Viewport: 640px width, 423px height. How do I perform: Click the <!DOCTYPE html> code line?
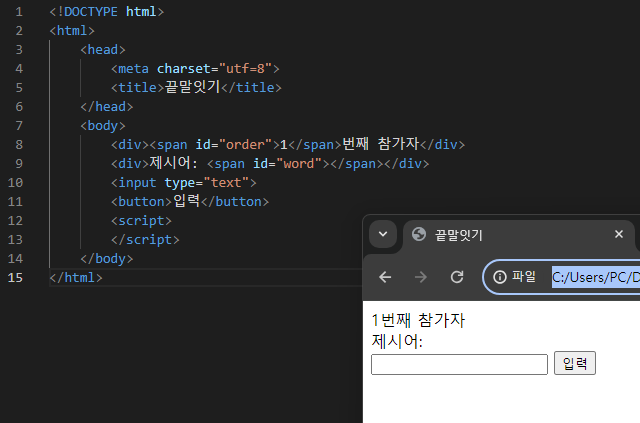(107, 12)
